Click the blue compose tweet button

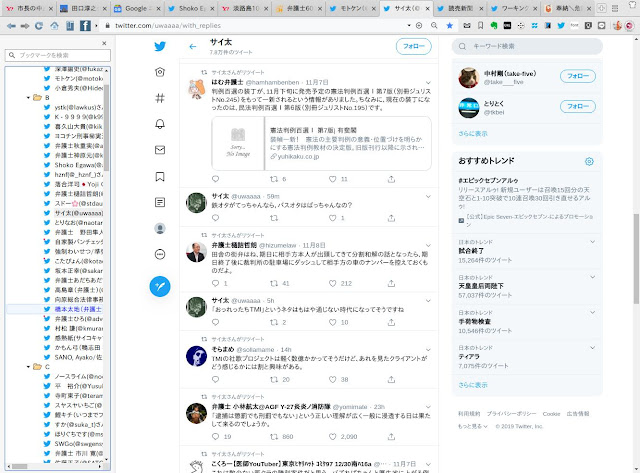tap(160, 286)
